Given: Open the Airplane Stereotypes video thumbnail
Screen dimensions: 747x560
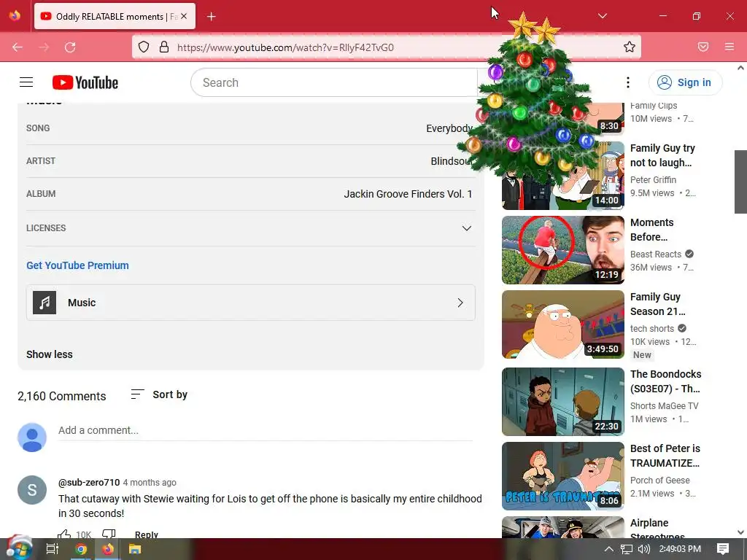Looking at the screenshot, I should pos(562,527).
